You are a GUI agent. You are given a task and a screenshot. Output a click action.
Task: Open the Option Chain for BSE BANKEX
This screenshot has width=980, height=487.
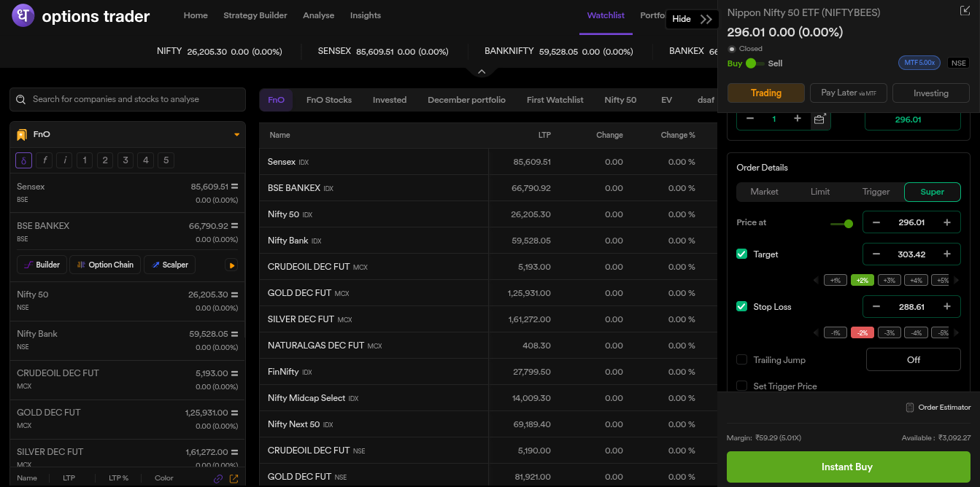pos(105,265)
